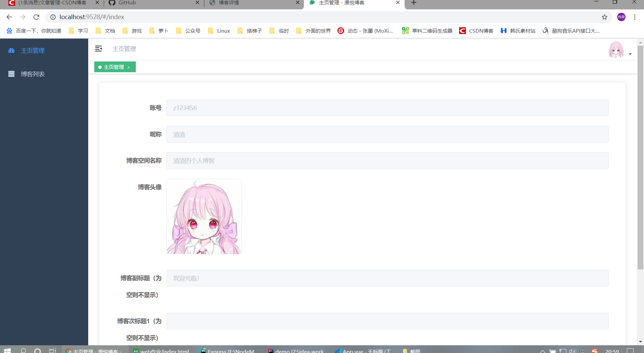Toggle the sidebar with the hamburger icon

[x=98, y=49]
